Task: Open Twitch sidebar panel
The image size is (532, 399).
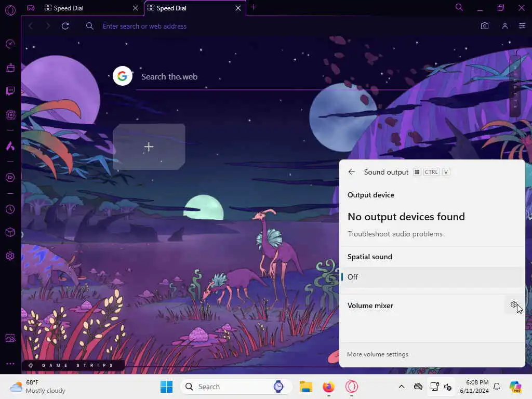Action: tap(10, 91)
